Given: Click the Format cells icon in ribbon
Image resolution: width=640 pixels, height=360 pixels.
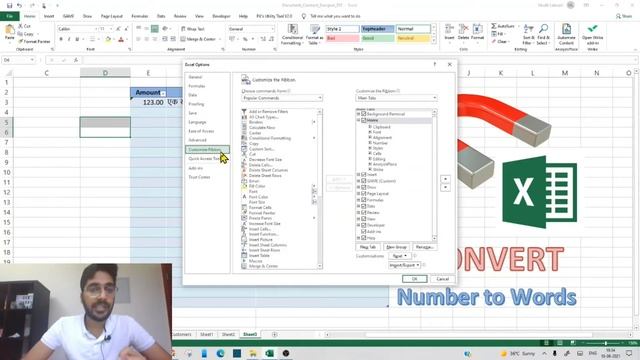Looking at the screenshot, I should (x=477, y=29).
